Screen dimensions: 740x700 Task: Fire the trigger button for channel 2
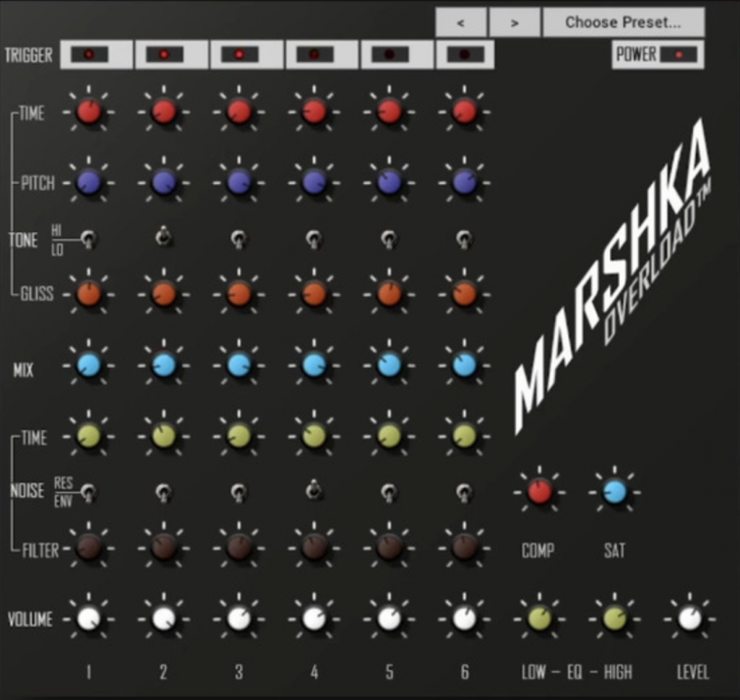pos(171,55)
